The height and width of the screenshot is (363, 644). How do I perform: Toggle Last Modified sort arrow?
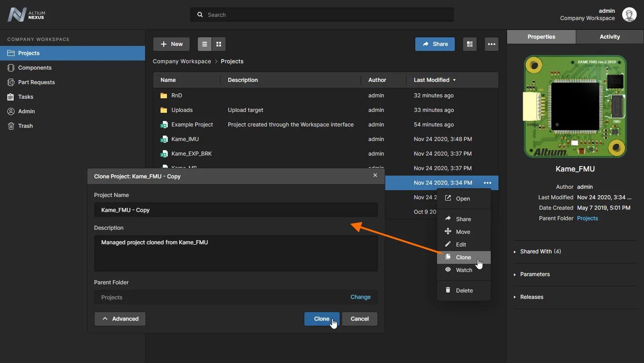[x=454, y=80]
